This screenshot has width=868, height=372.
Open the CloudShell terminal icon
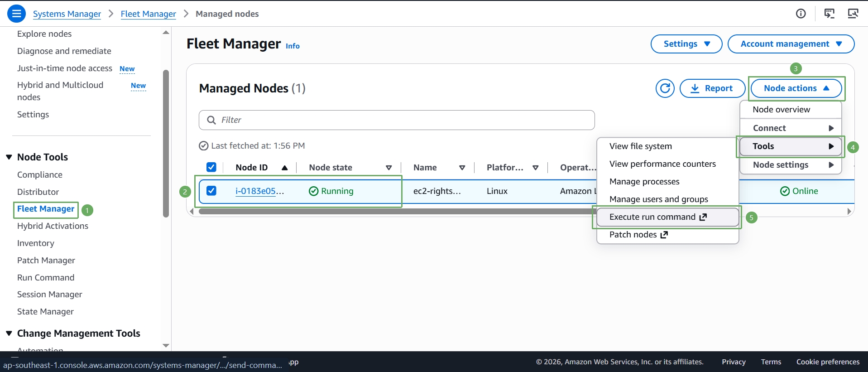point(829,14)
